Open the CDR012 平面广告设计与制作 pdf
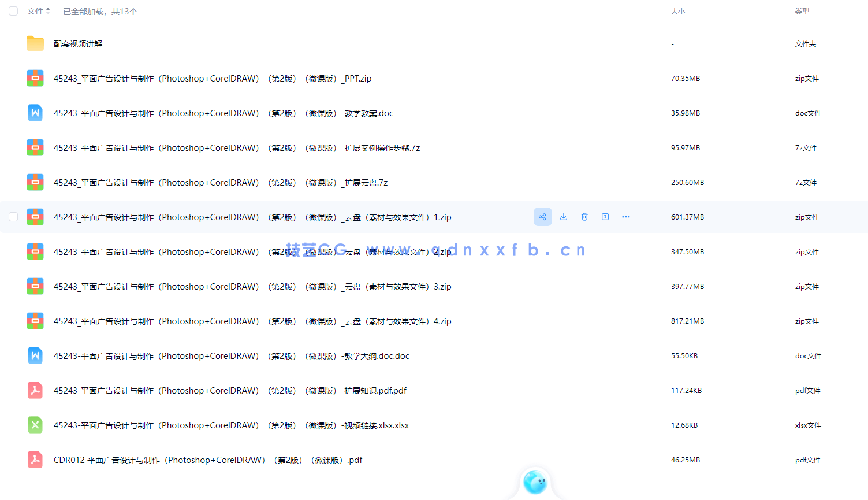This screenshot has height=500, width=868. pyautogui.click(x=208, y=460)
